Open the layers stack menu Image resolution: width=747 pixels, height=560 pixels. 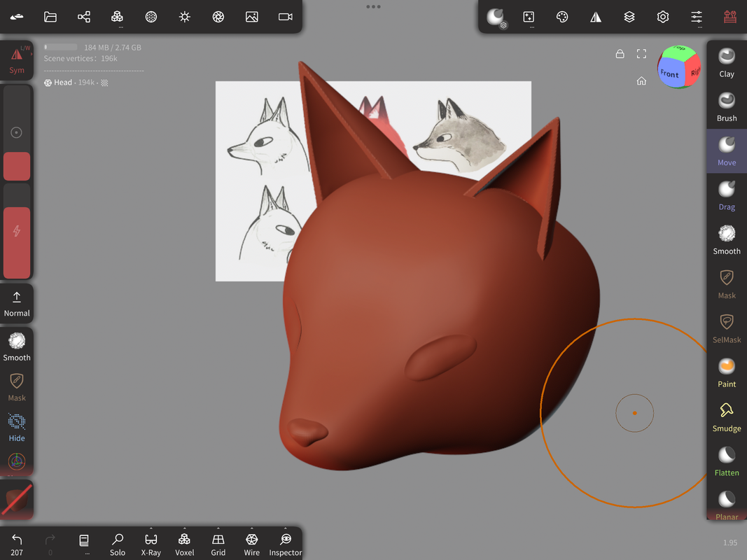[x=629, y=17]
